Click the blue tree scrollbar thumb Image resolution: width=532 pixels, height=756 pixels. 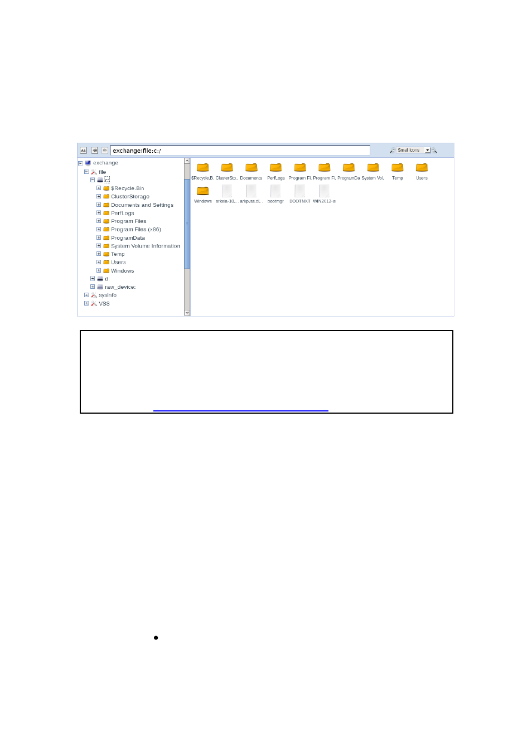click(187, 224)
